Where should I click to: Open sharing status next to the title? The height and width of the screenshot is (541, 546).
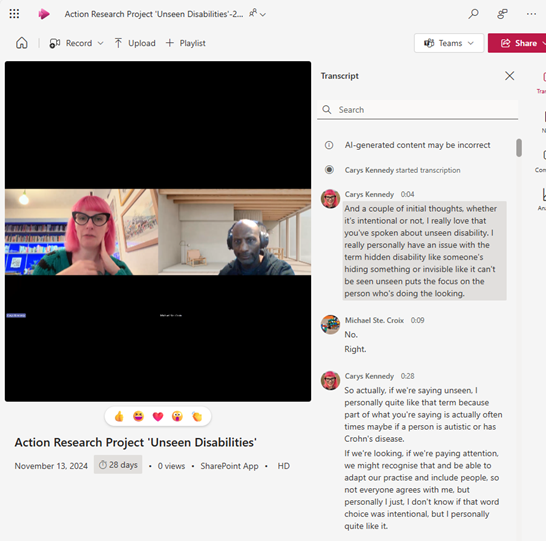click(x=257, y=14)
